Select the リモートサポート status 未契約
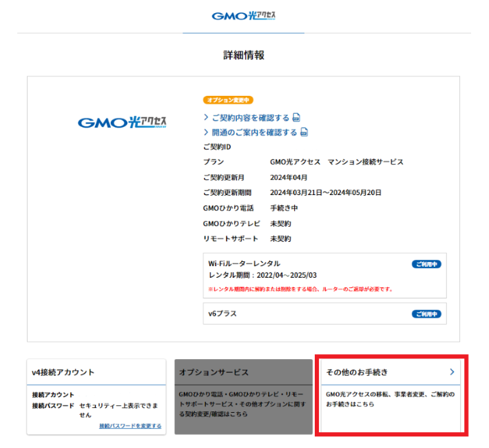This screenshot has height=448, width=489. [280, 238]
